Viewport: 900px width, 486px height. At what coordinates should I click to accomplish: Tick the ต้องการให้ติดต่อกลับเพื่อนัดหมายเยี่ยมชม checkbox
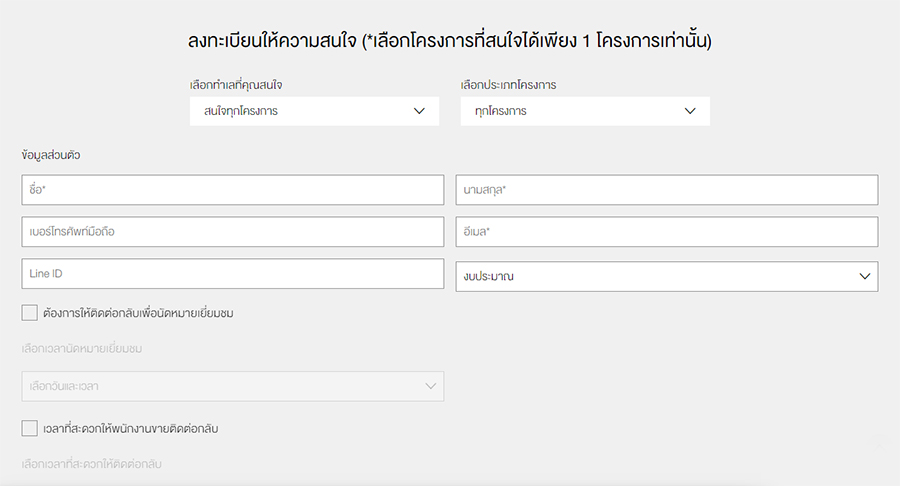[x=29, y=313]
